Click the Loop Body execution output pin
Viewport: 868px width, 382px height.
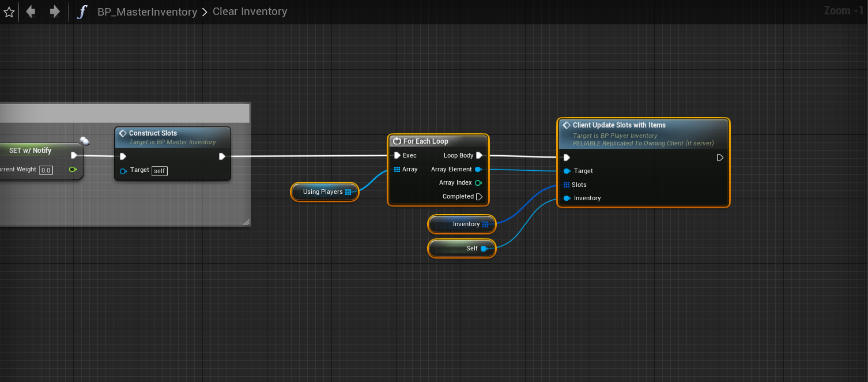coord(479,155)
